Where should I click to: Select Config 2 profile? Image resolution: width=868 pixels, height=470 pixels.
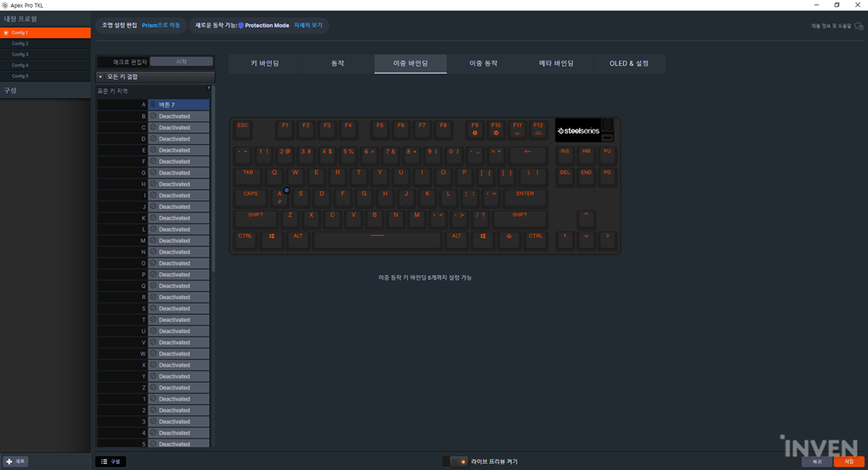pyautogui.click(x=45, y=43)
